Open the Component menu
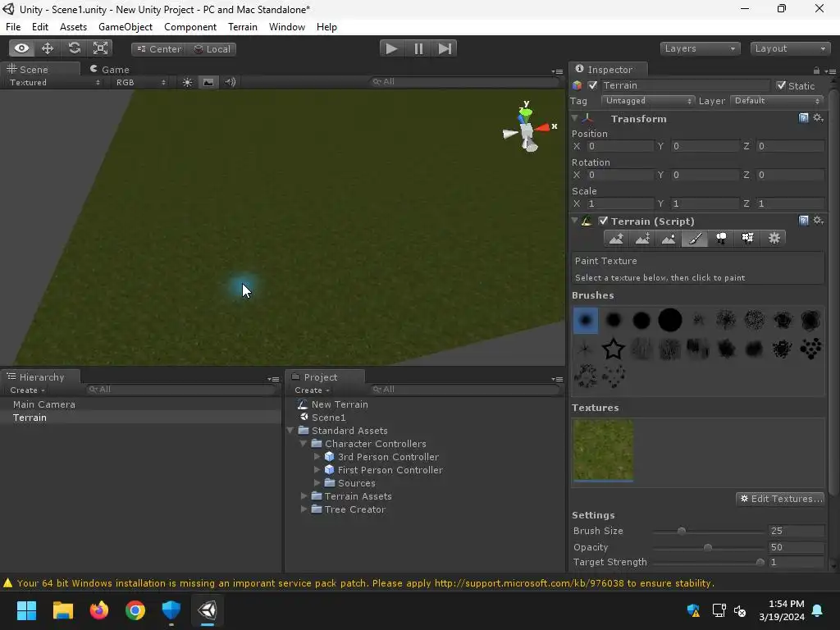The height and width of the screenshot is (630, 840). tap(190, 27)
